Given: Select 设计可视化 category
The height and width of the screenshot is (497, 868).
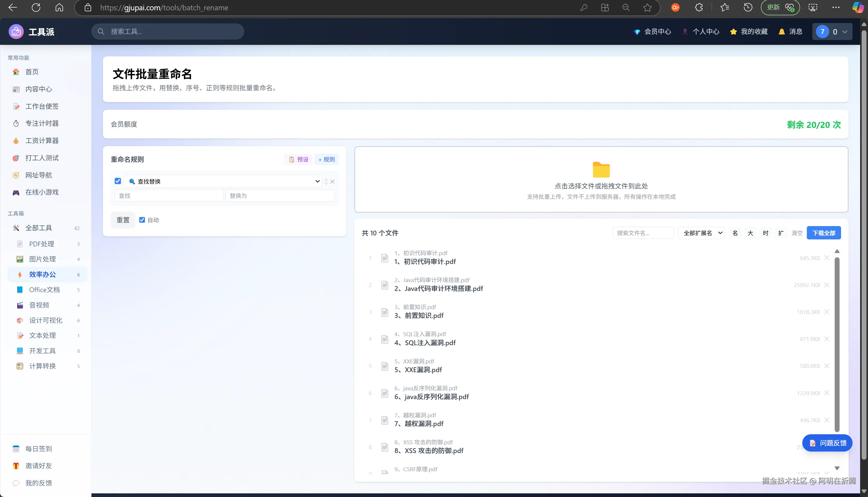Looking at the screenshot, I should (48, 320).
